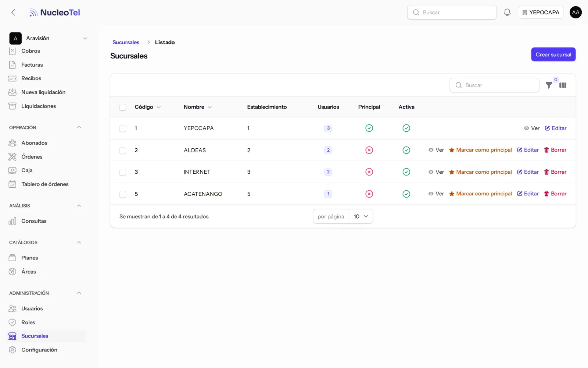
Task: Click the Caja sidebar icon
Action: point(12,170)
